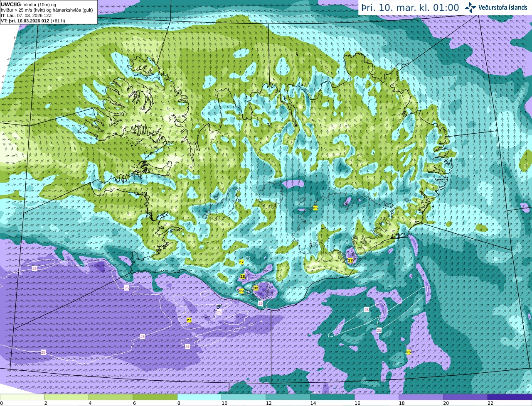Pick the 14–16 m/s dark teal legend swatch
The image size is (532, 406).
click(332, 397)
